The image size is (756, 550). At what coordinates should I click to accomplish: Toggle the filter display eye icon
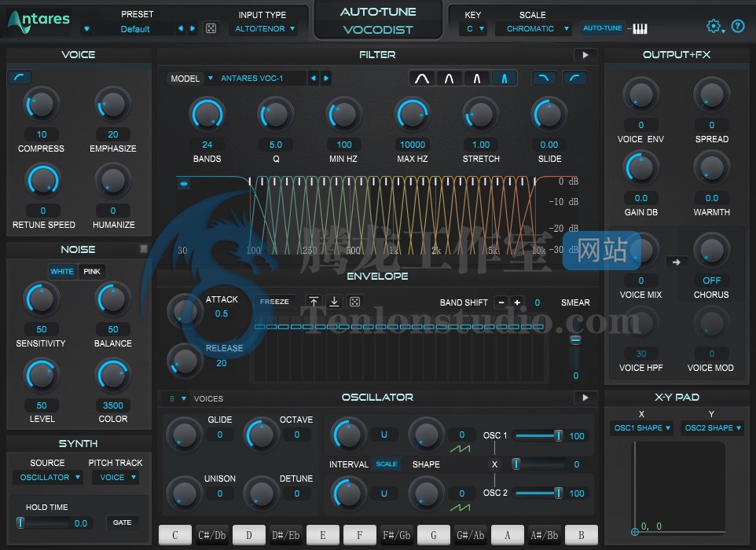click(184, 184)
